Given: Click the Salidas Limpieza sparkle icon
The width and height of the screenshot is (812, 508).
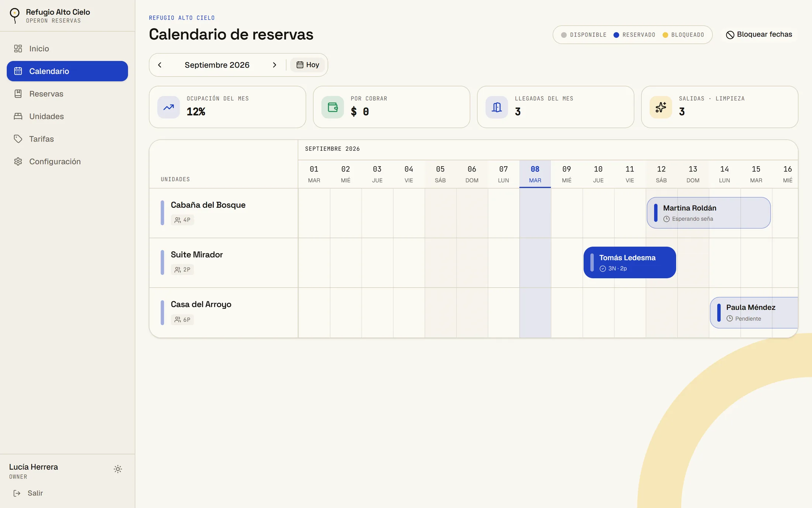Looking at the screenshot, I should pos(661,107).
